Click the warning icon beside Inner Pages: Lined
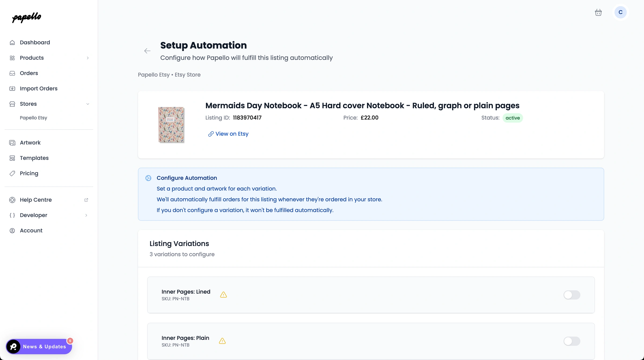644x360 pixels. tap(224, 295)
